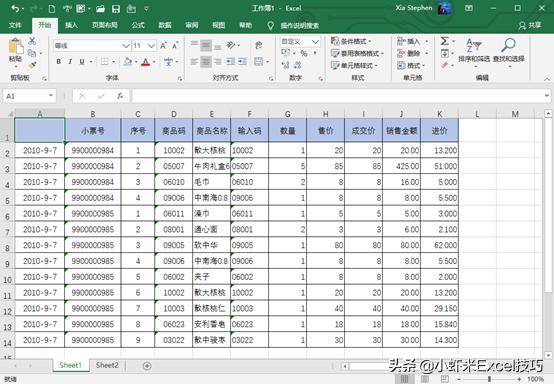This screenshot has width=554, height=384.
Task: Click the Open folder icon in quick access toolbar
Action: [100, 9]
